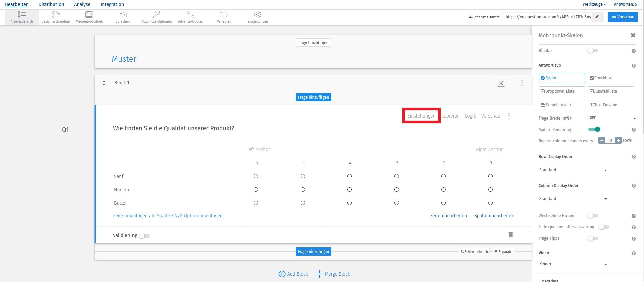This screenshot has height=282, width=644.
Task: Select radio 1 for Butter row
Action: point(490,203)
